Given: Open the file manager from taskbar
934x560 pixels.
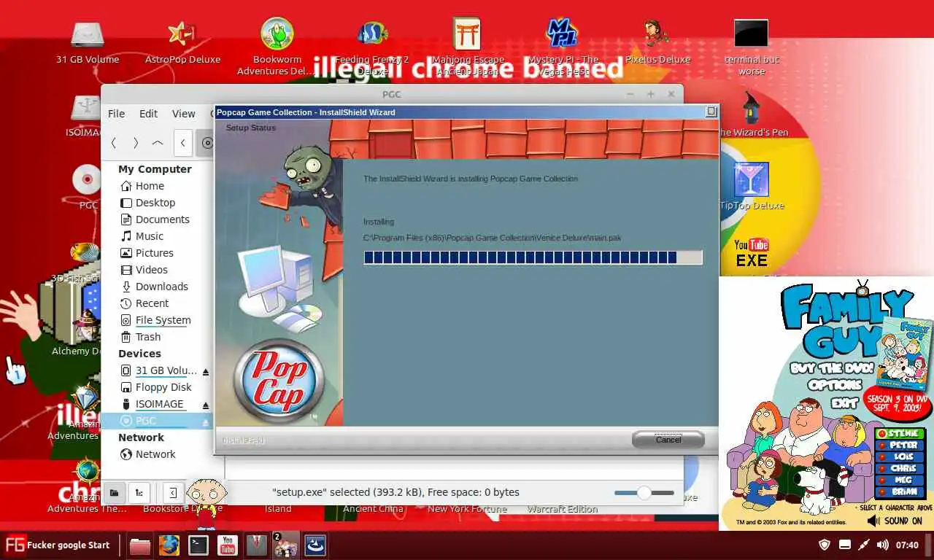Looking at the screenshot, I should click(x=139, y=545).
